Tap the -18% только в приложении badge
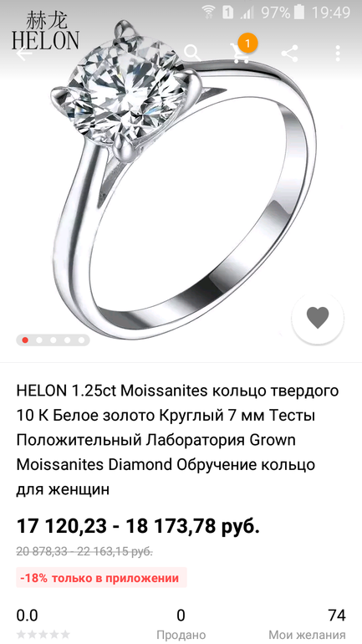The width and height of the screenshot is (362, 644). point(101,578)
